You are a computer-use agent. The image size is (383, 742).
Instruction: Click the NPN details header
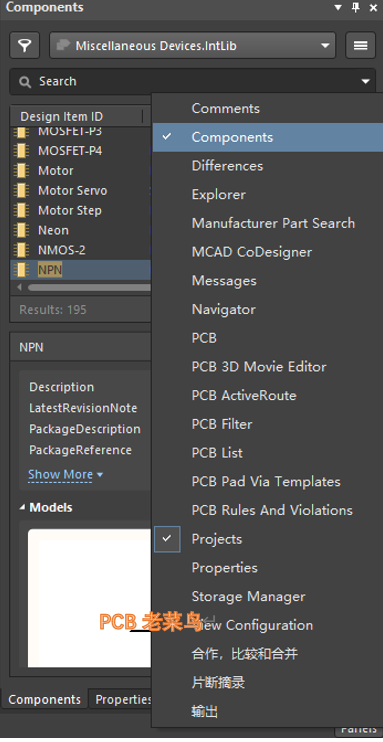(x=80, y=347)
